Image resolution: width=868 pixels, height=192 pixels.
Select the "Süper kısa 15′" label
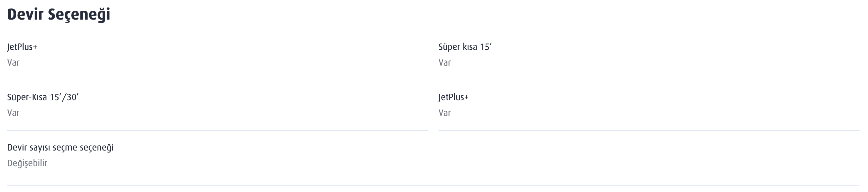click(x=465, y=47)
